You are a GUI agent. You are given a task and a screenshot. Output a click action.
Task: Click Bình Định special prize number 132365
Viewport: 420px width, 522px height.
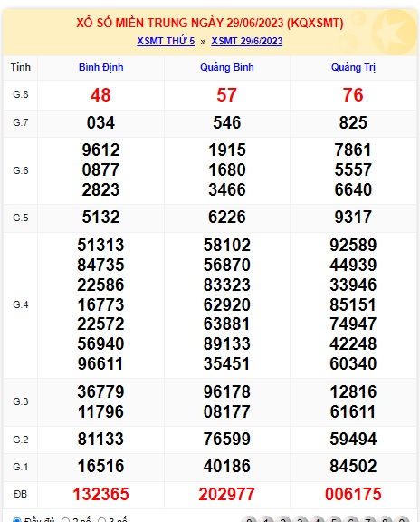[100, 494]
